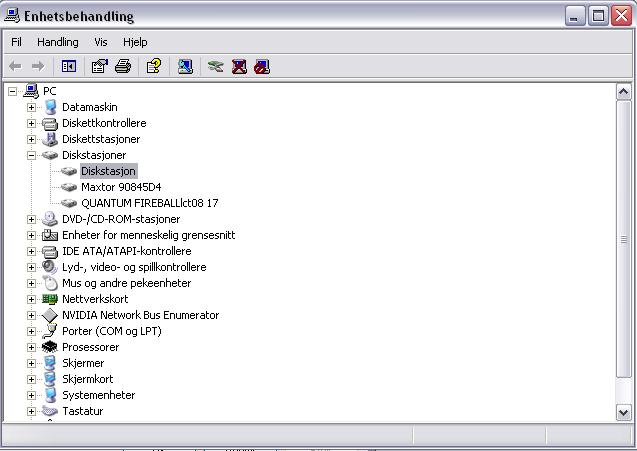This screenshot has width=637, height=451.
Task: Select the NVIDIA Network Bus Enumerator label
Action: (140, 315)
